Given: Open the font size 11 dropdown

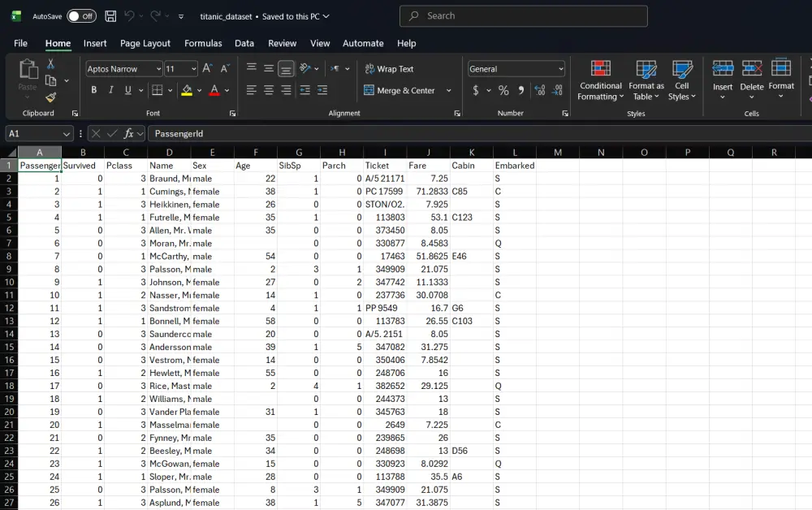Looking at the screenshot, I should tap(194, 69).
